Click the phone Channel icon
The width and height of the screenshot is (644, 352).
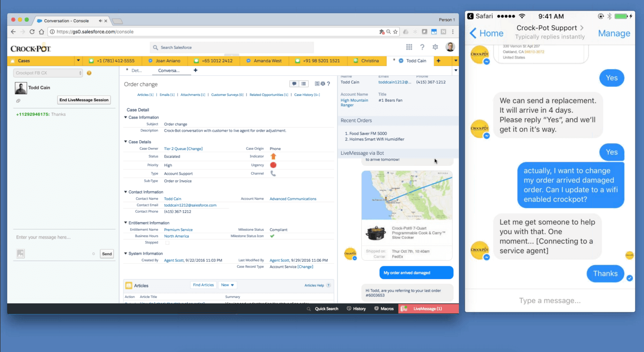click(273, 174)
